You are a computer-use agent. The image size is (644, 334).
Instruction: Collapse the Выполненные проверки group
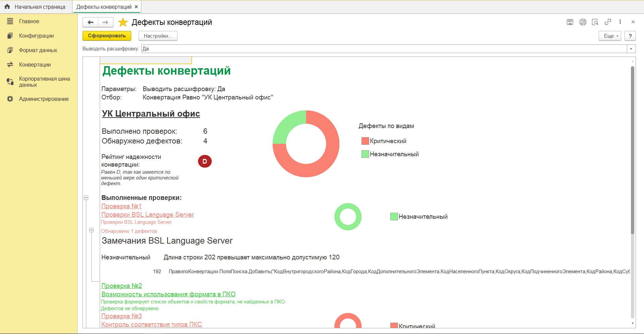[86, 198]
